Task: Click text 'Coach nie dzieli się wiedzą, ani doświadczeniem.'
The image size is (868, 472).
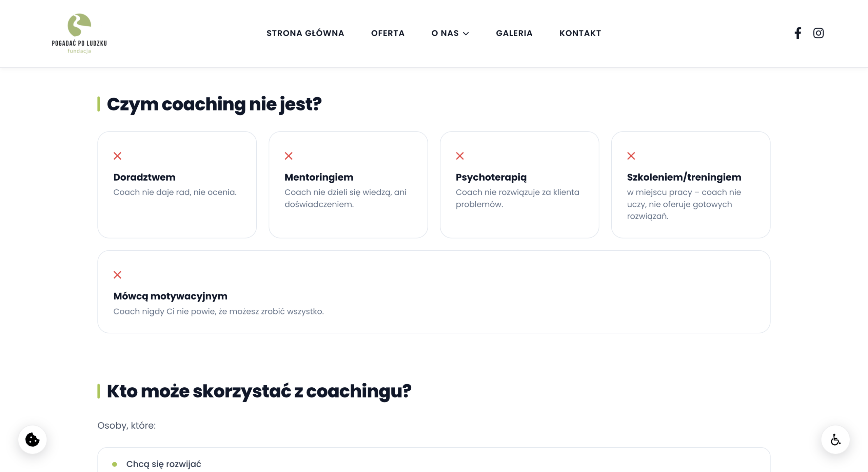Action: pos(346,198)
